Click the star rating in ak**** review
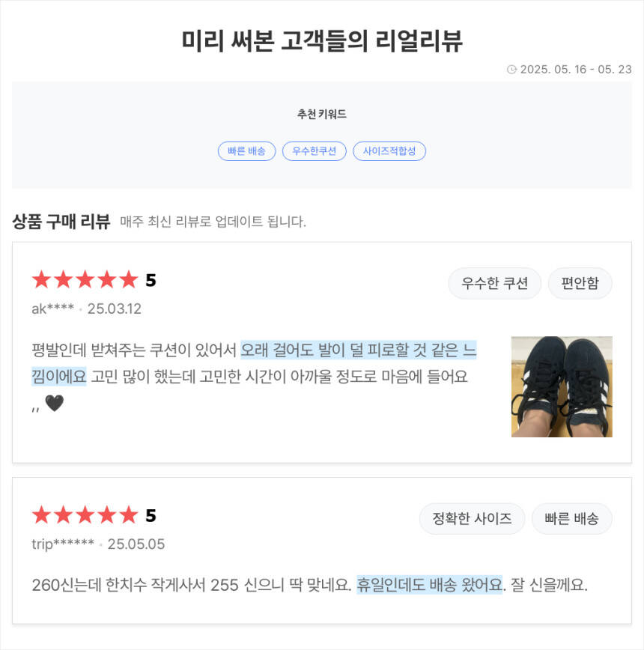 coord(85,280)
